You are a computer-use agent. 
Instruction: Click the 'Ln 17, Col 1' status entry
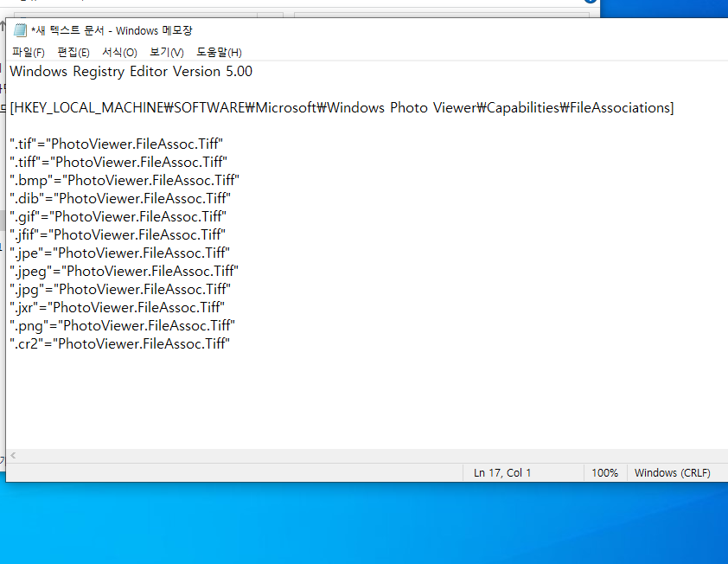coord(502,473)
